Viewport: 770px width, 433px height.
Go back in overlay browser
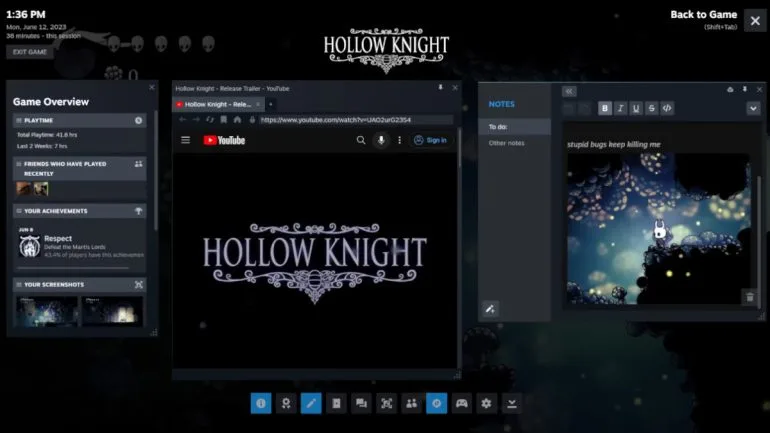pyautogui.click(x=183, y=119)
